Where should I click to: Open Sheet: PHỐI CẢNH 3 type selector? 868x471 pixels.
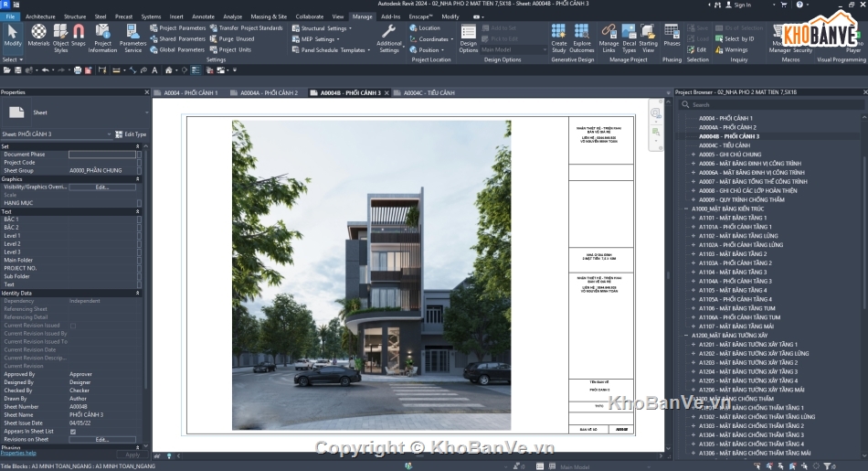57,134
